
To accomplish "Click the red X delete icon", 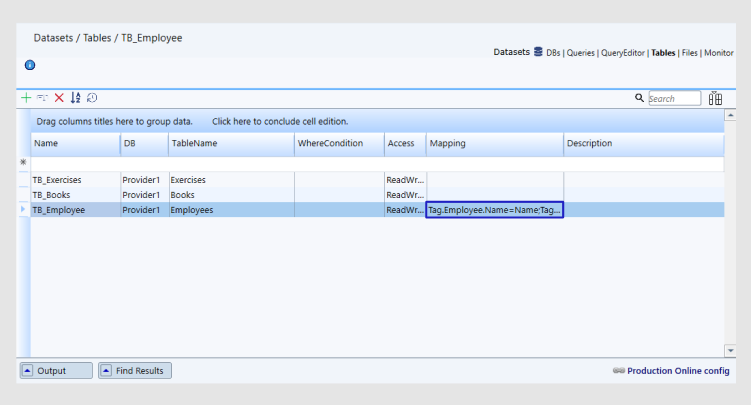I will tap(59, 98).
